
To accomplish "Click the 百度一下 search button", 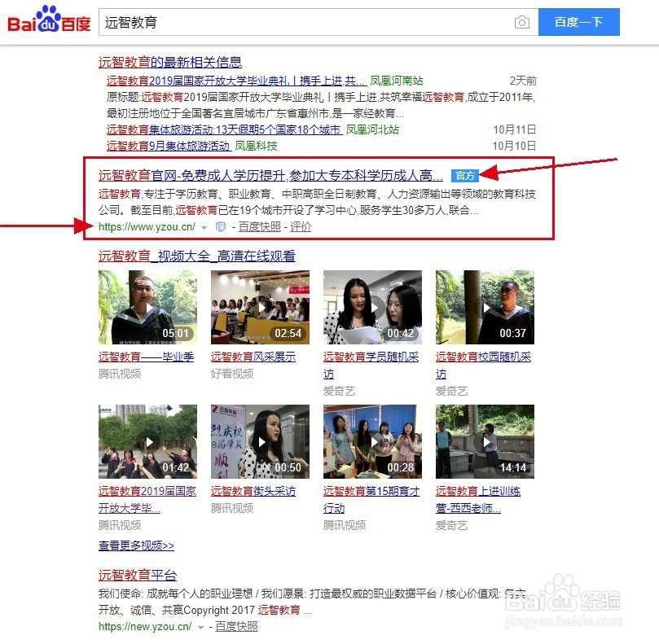I will (578, 22).
